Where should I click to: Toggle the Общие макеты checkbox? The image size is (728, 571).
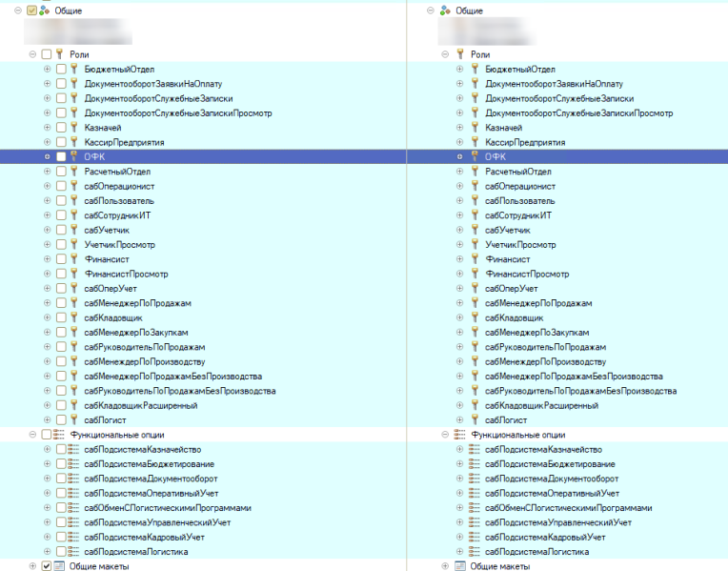coord(46,566)
